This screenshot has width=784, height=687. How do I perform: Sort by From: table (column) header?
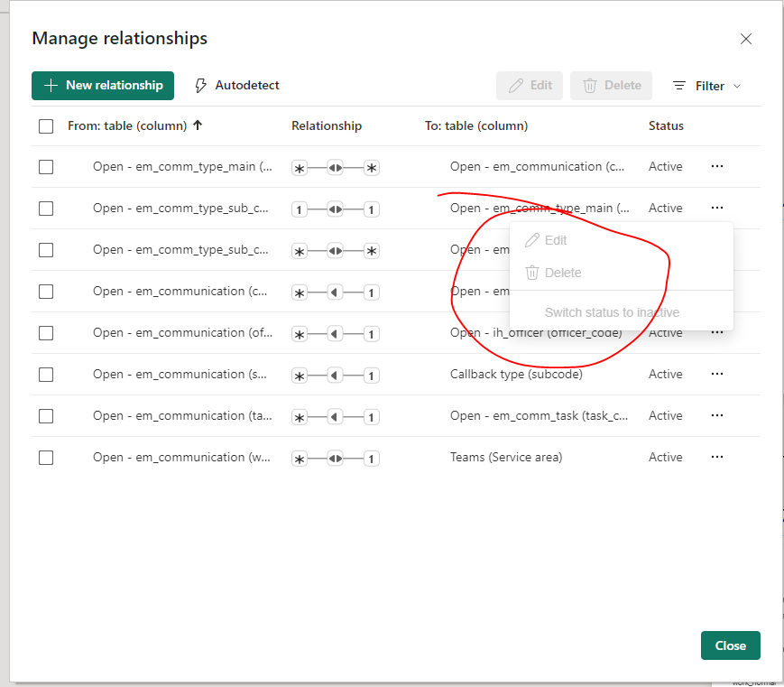click(127, 126)
